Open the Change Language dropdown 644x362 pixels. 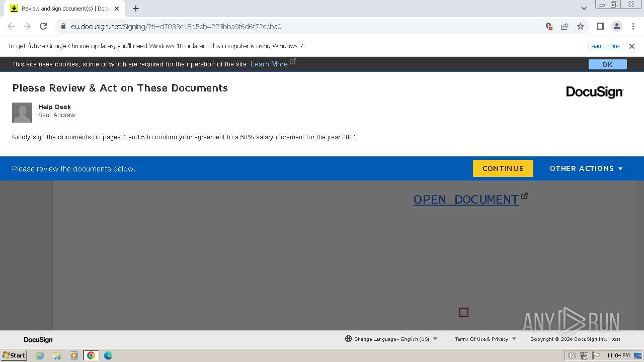coord(391,339)
